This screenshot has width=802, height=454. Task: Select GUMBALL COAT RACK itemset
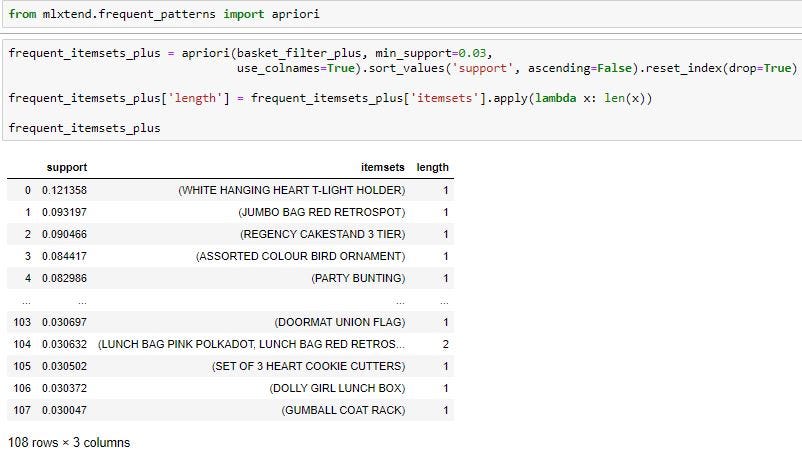coord(343,410)
